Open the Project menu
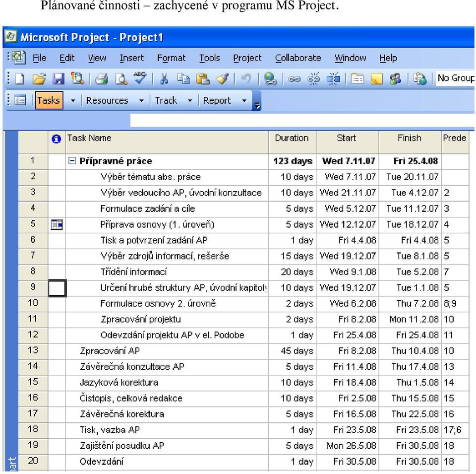The width and height of the screenshot is (476, 474). (x=247, y=58)
